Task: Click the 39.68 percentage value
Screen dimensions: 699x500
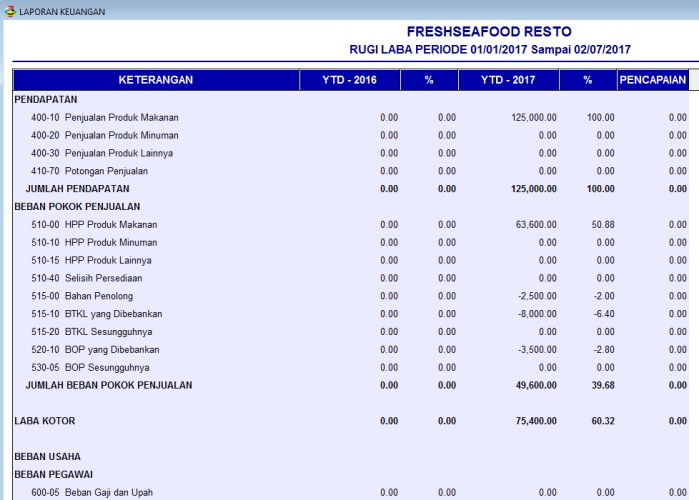Action: pos(603,385)
